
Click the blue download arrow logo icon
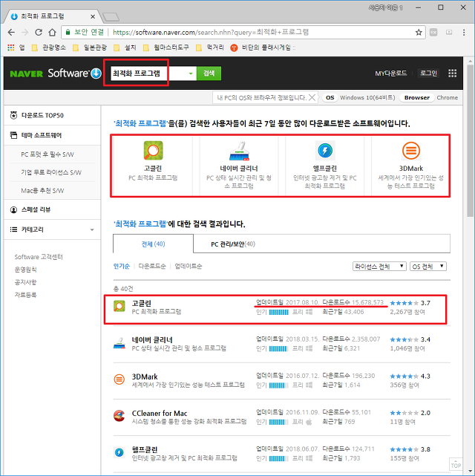(x=96, y=74)
